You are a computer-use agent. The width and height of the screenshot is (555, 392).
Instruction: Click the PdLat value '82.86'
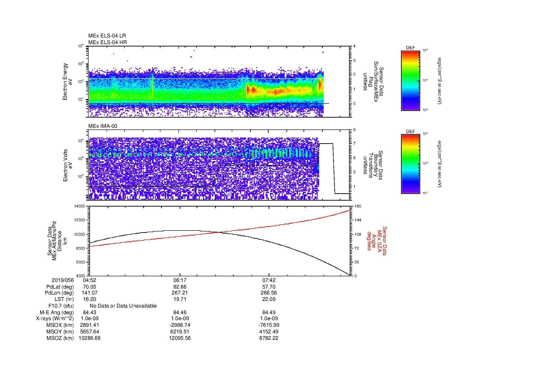coord(180,287)
